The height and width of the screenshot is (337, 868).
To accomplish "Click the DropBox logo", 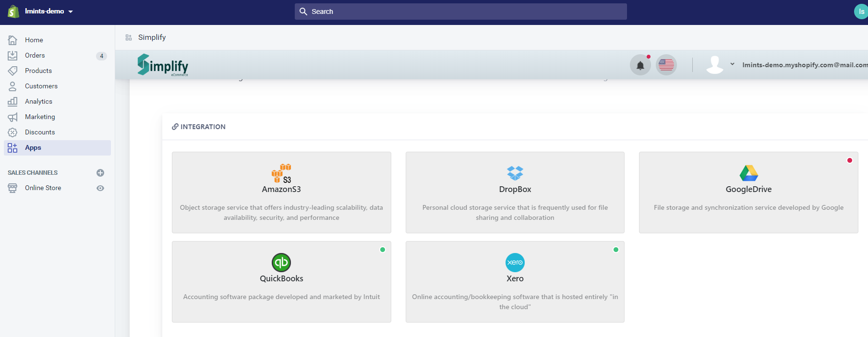I will [x=515, y=173].
